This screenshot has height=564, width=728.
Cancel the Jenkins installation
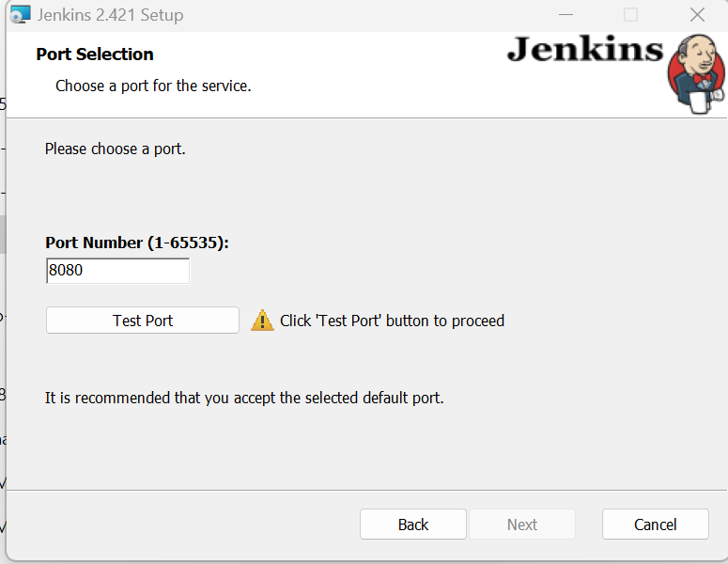click(x=655, y=525)
